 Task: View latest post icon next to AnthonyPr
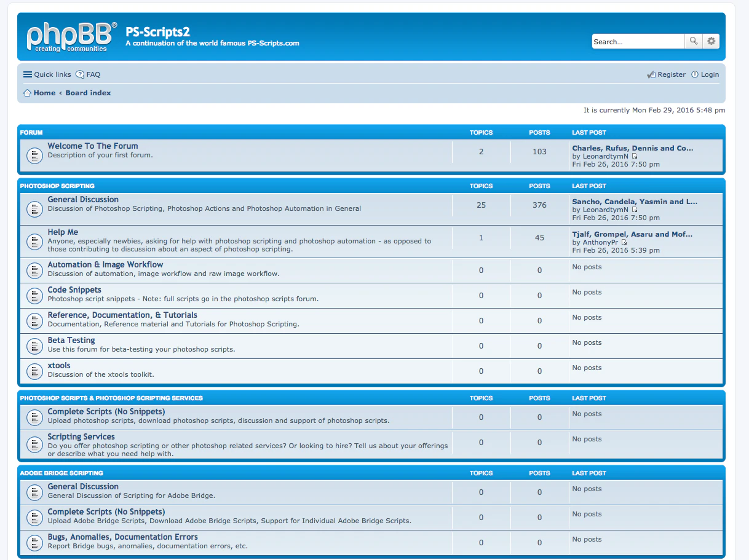pyautogui.click(x=624, y=242)
